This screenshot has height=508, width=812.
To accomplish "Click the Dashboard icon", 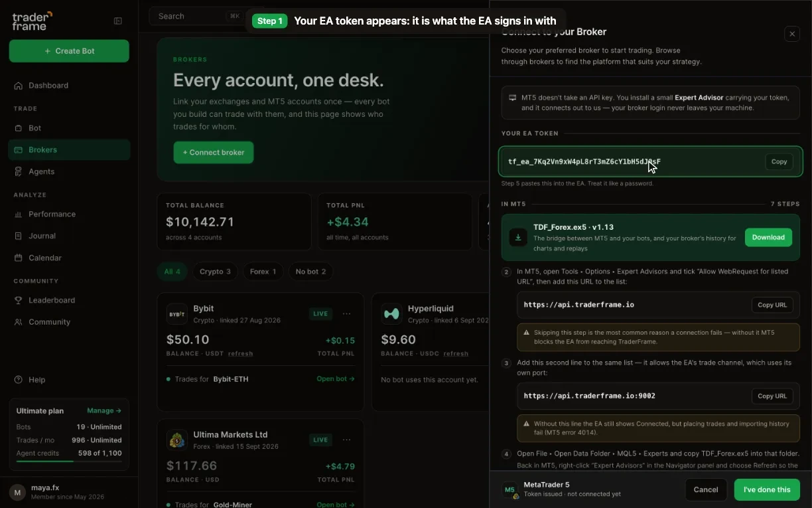I will (19, 86).
